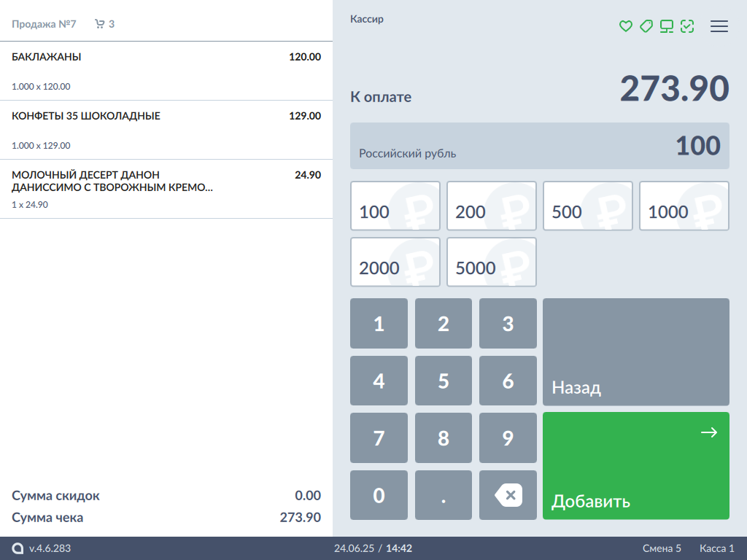Select the 500 ruble quick amount
Screen dimensions: 747x560
coord(588,206)
